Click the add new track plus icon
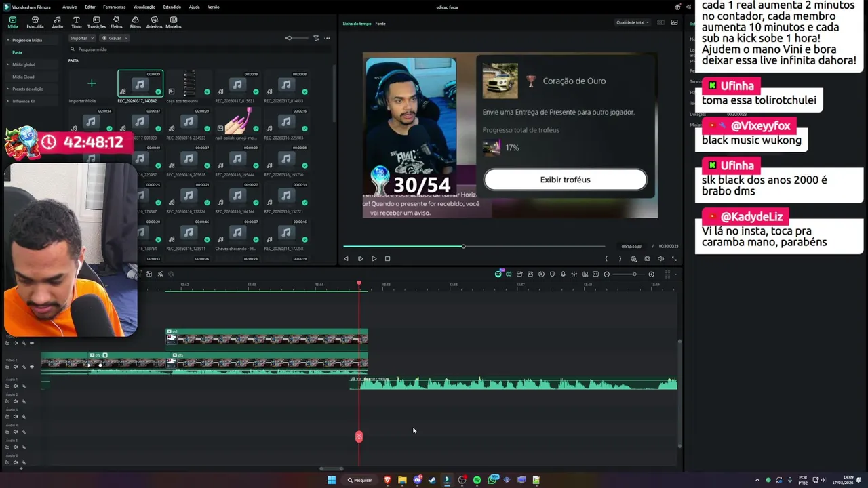868x488 pixels. tap(21, 468)
